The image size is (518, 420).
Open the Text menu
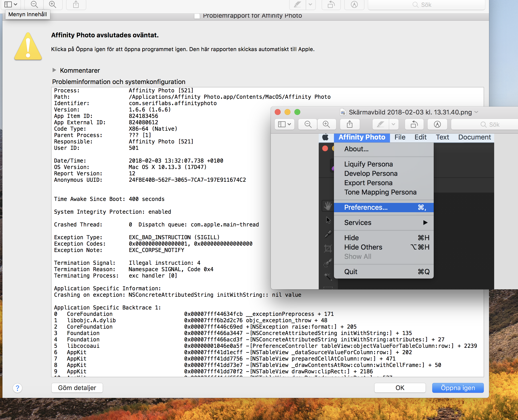tap(442, 137)
